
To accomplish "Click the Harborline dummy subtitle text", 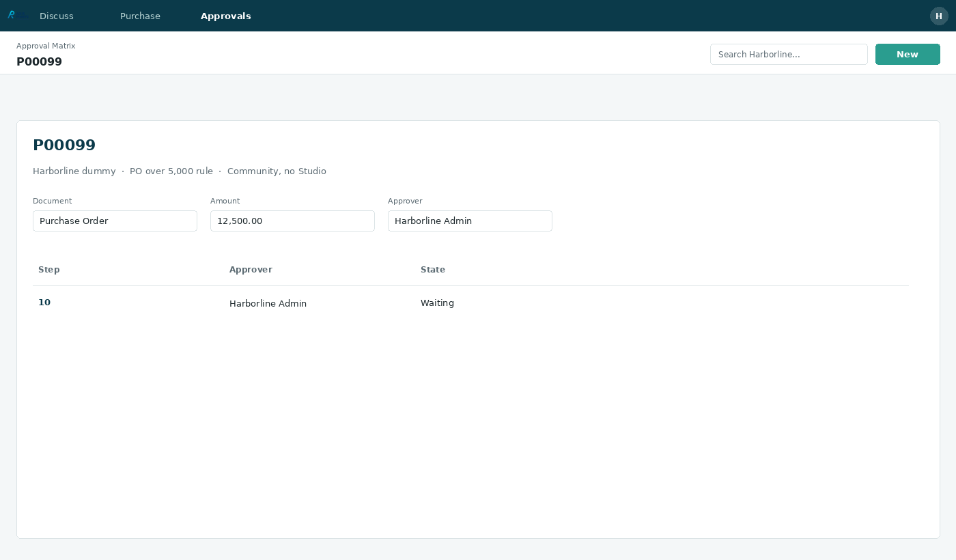I will click(x=74, y=171).
